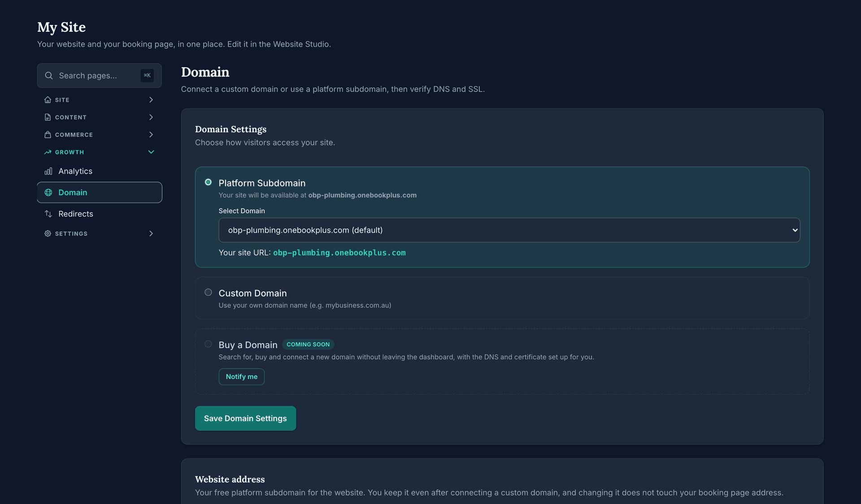Click the Save Domain Settings button

[245, 418]
